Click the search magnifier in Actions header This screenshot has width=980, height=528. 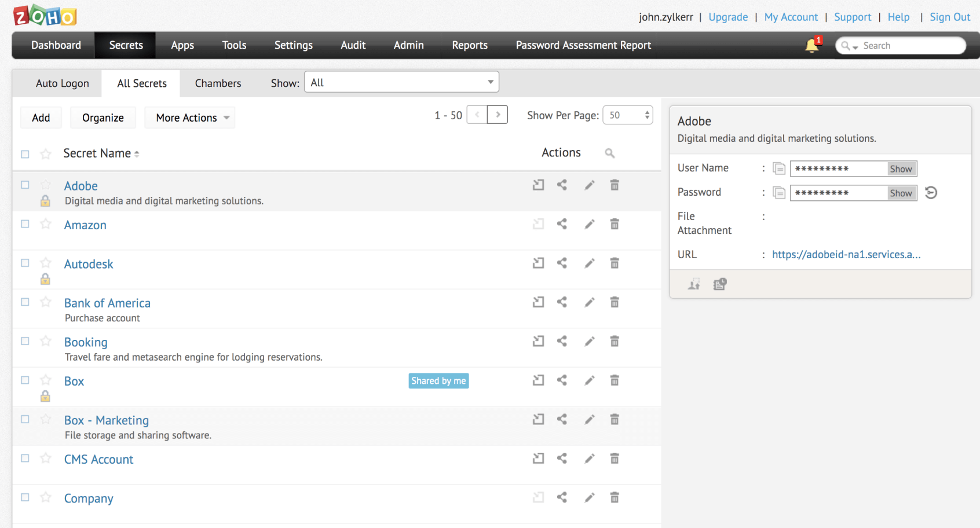(609, 153)
